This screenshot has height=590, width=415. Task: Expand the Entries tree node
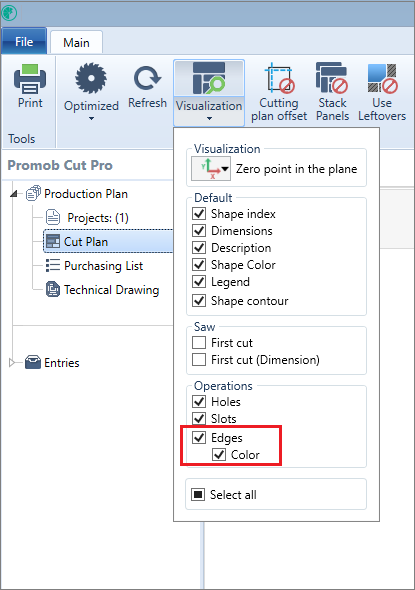tap(12, 363)
